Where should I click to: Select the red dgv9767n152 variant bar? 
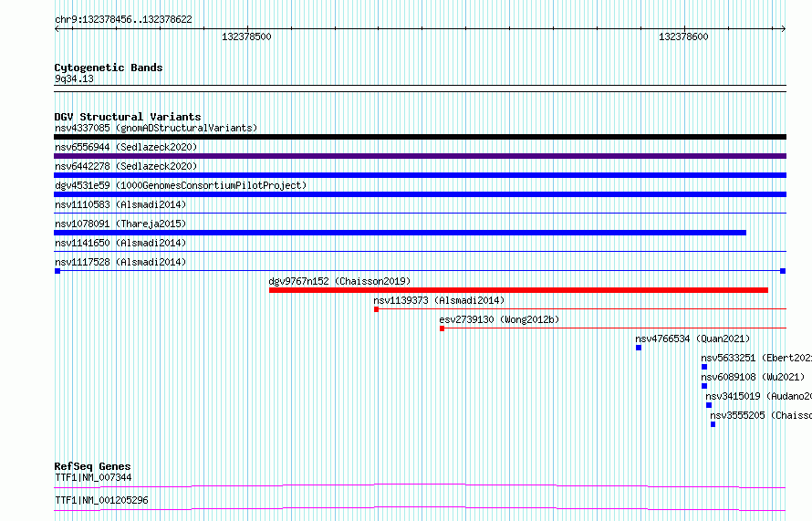[x=518, y=290]
